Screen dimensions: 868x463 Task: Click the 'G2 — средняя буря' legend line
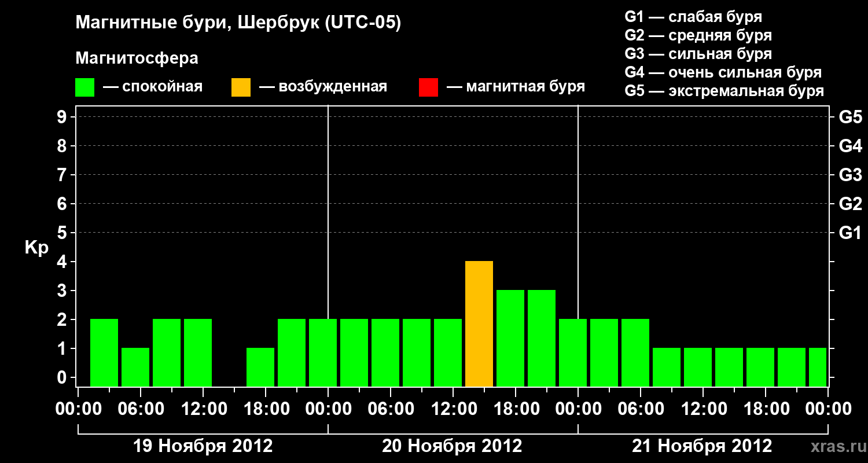(x=698, y=35)
